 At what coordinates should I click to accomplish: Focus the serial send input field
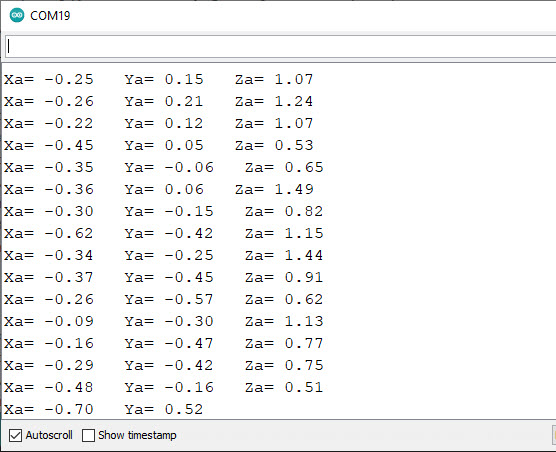[280, 46]
